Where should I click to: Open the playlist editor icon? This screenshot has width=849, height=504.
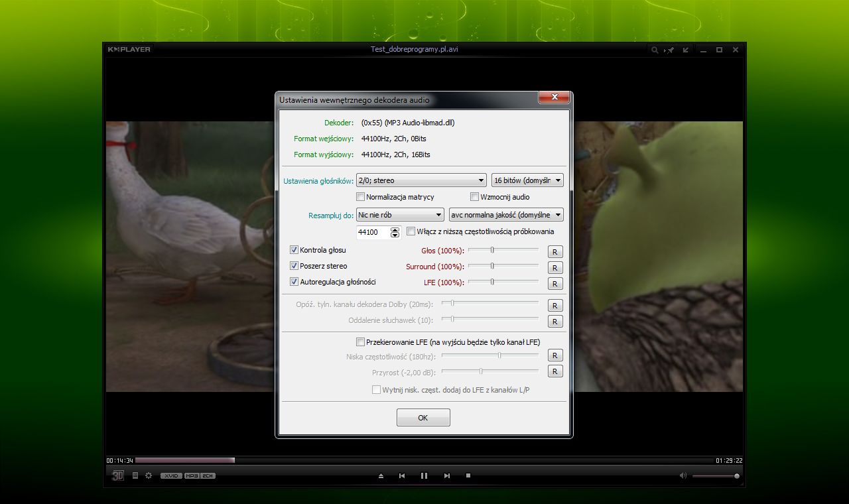(x=135, y=475)
